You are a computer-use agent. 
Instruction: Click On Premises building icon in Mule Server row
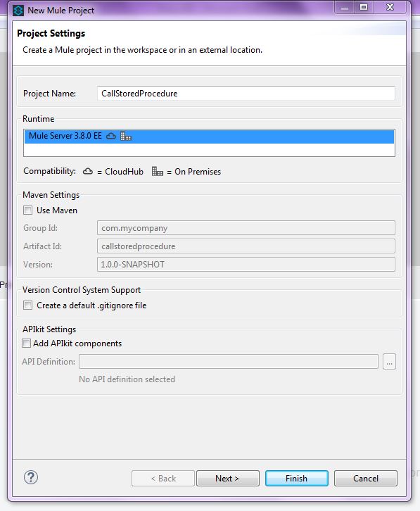pyautogui.click(x=125, y=136)
